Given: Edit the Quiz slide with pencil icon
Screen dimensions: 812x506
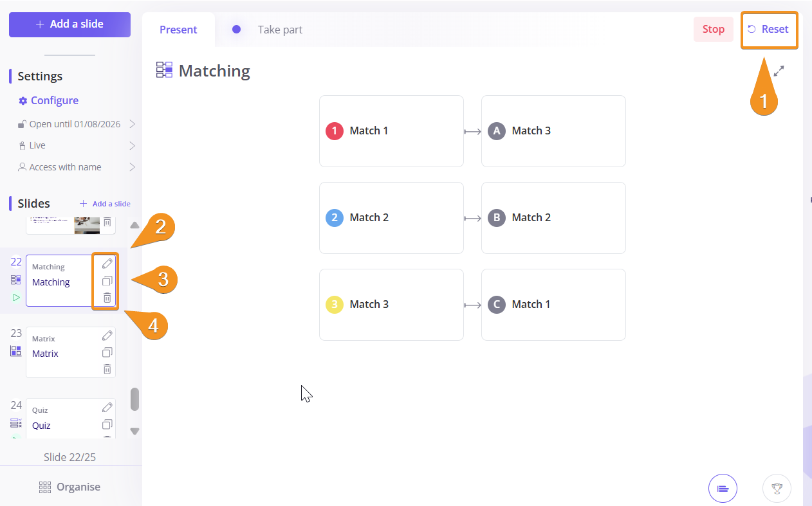Looking at the screenshot, I should 107,408.
